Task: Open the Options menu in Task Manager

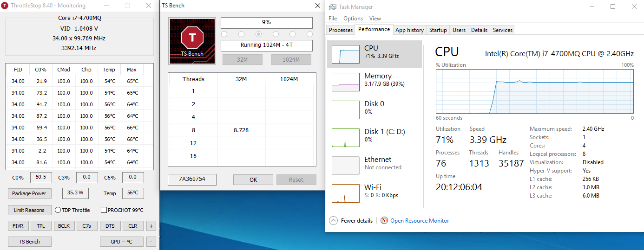Action: pyautogui.click(x=353, y=19)
